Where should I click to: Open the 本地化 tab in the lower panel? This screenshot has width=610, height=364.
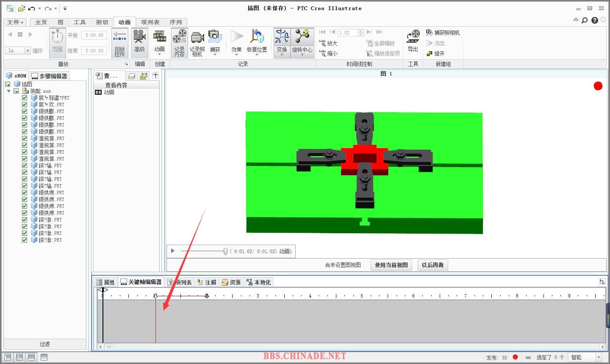(258, 282)
